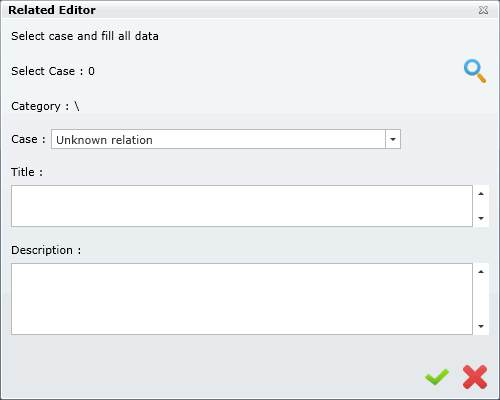Click the Title field's up arrow
This screenshot has height=400, width=500.
click(x=481, y=194)
